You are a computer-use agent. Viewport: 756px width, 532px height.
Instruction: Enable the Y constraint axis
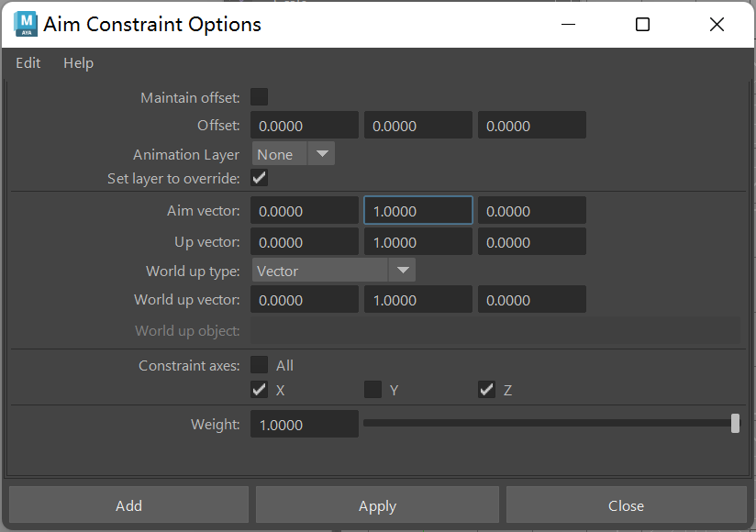[372, 390]
